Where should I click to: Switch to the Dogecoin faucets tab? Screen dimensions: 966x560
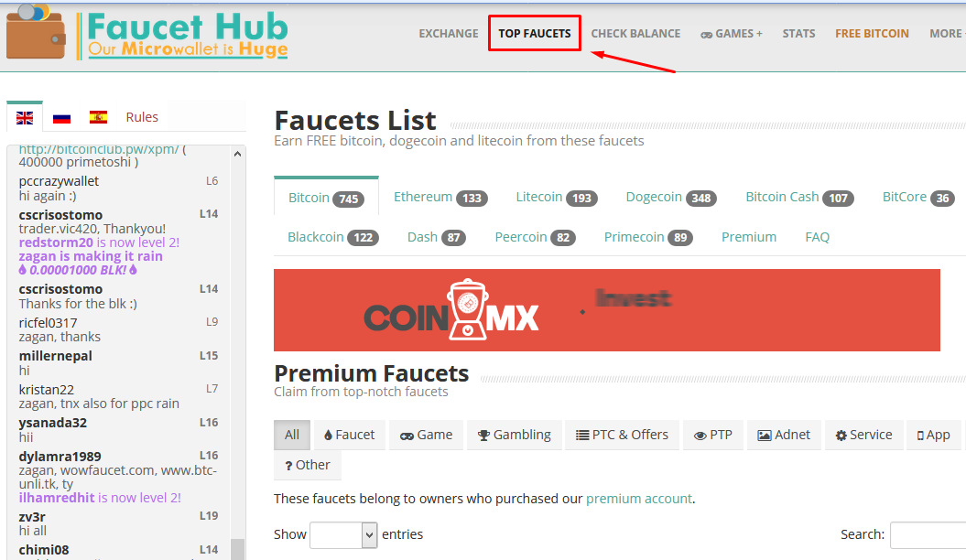(x=671, y=197)
